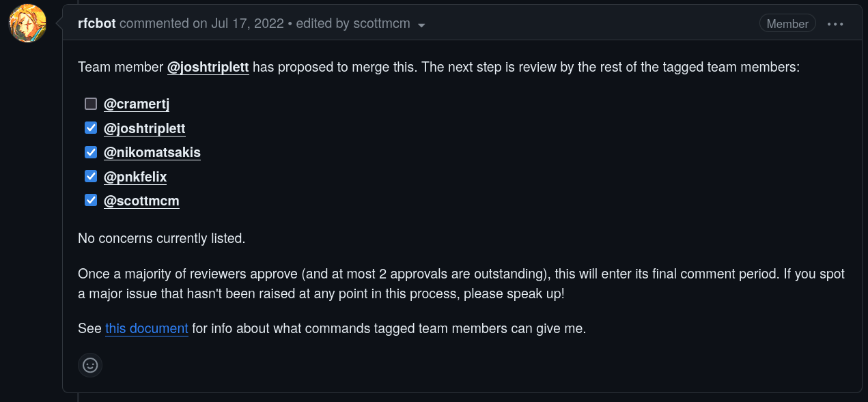Open the @joshtriplett mention in the proposal sentence

pos(208,68)
